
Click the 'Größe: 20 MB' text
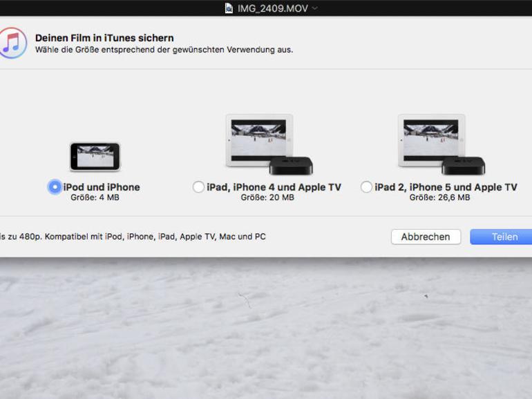point(267,197)
